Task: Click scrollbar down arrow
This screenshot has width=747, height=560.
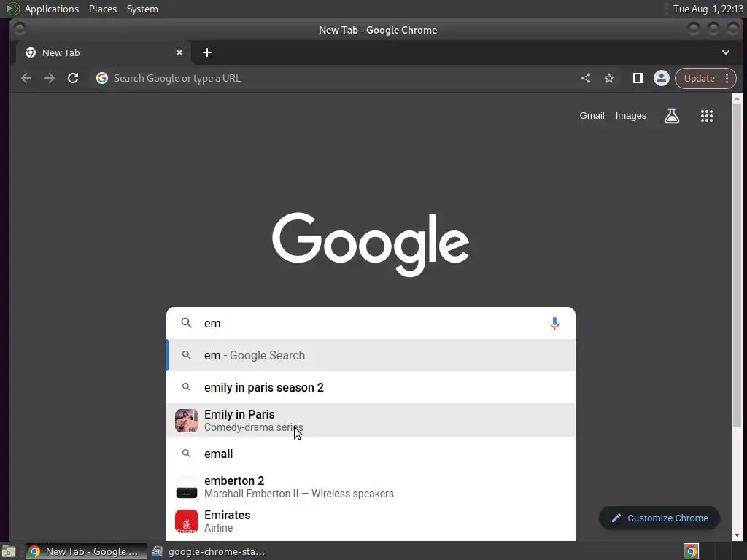Action: tap(737, 535)
